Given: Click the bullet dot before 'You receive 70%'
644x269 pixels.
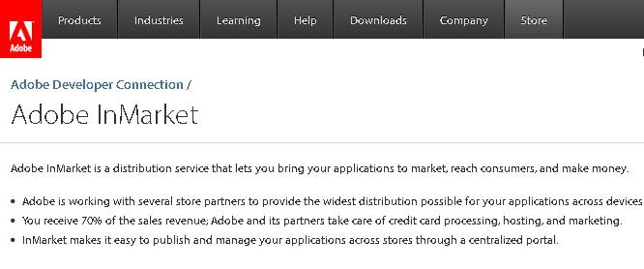Looking at the screenshot, I should 13,221.
